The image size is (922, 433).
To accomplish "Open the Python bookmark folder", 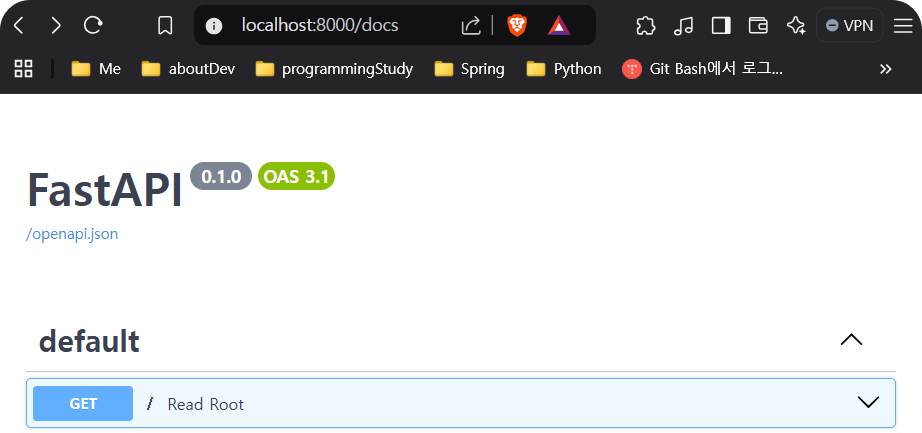I will point(563,69).
